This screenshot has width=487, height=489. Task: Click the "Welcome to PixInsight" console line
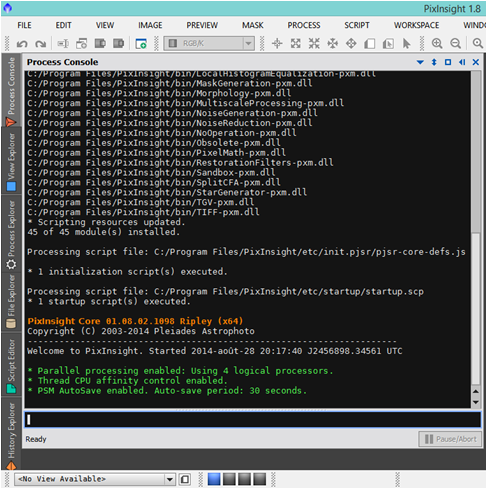215,351
